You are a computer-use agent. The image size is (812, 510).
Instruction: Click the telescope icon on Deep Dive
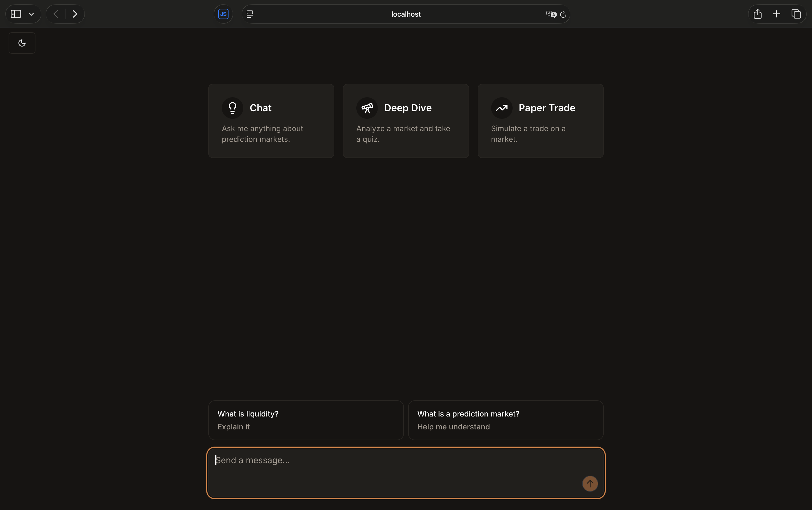367,108
